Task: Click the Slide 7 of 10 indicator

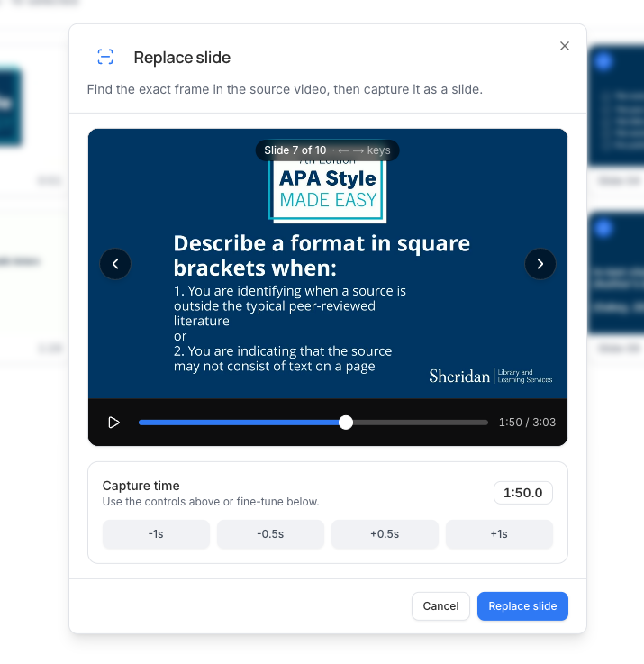Action: pos(327,150)
